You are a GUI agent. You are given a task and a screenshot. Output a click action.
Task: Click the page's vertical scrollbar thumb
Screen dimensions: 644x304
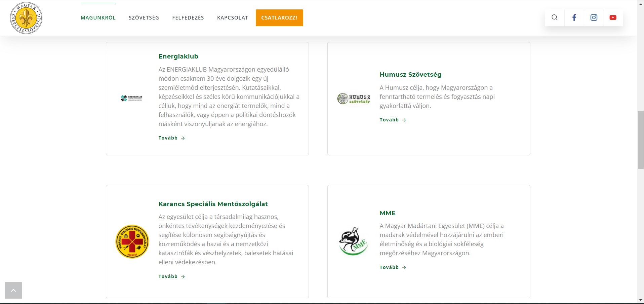(641, 140)
